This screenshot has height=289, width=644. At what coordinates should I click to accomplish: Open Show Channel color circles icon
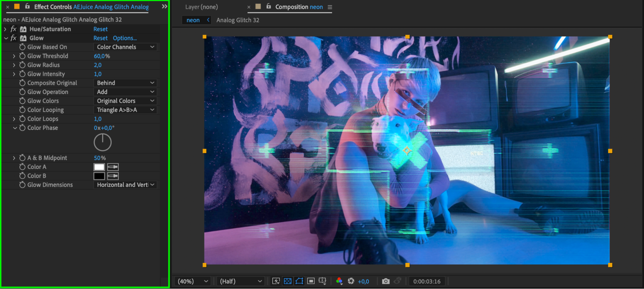(x=339, y=281)
